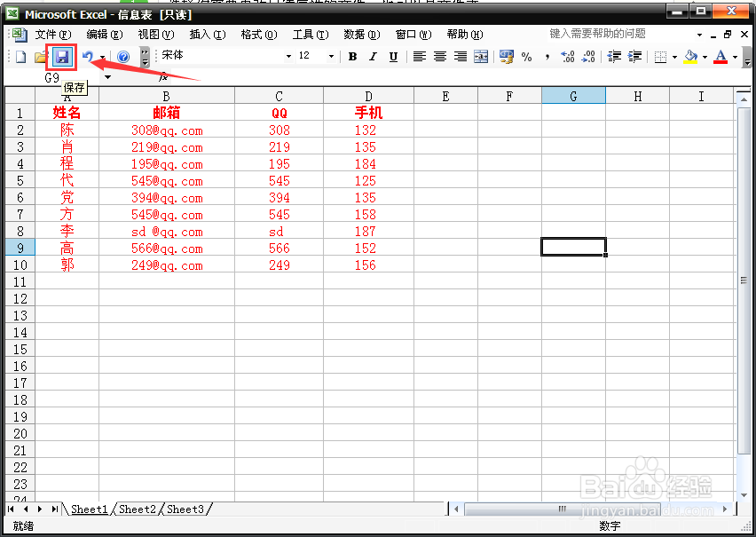
Task: Open the 格式(O) menu
Action: tap(259, 35)
